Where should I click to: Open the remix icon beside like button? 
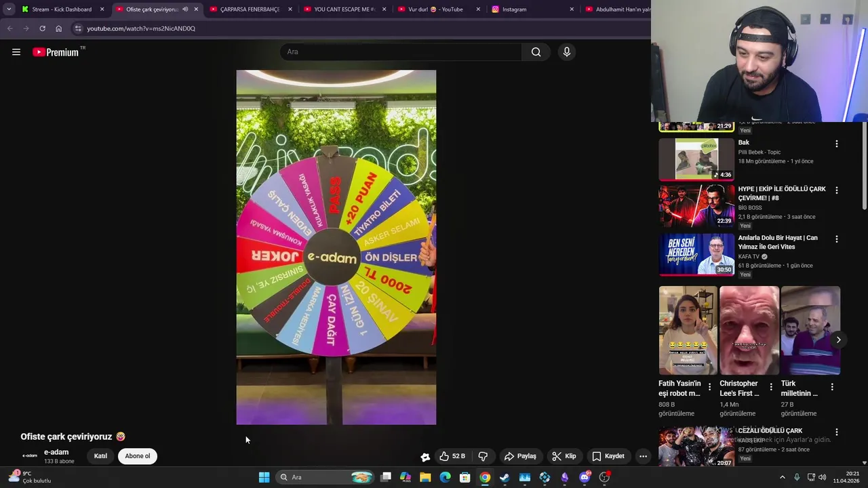pyautogui.click(x=425, y=457)
